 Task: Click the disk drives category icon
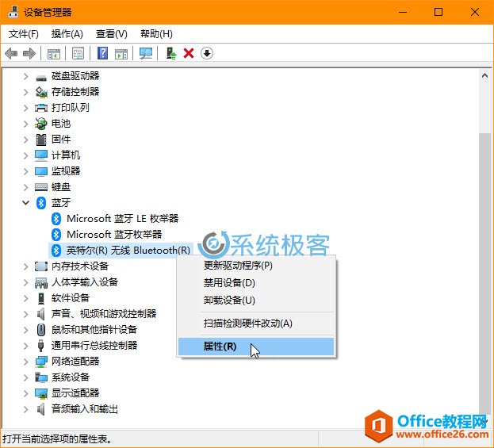[x=41, y=77]
